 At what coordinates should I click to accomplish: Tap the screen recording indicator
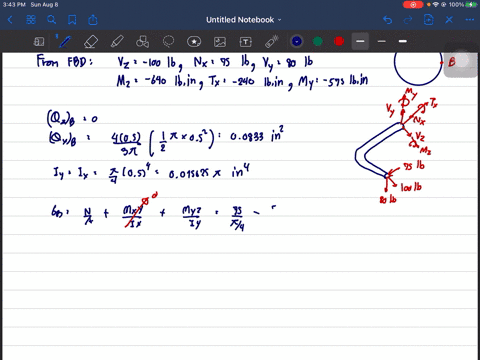click(413, 5)
